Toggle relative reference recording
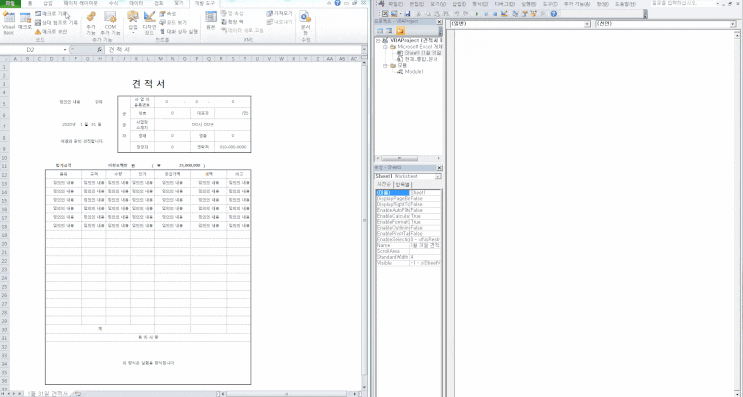This screenshot has width=743, height=397. point(56,22)
